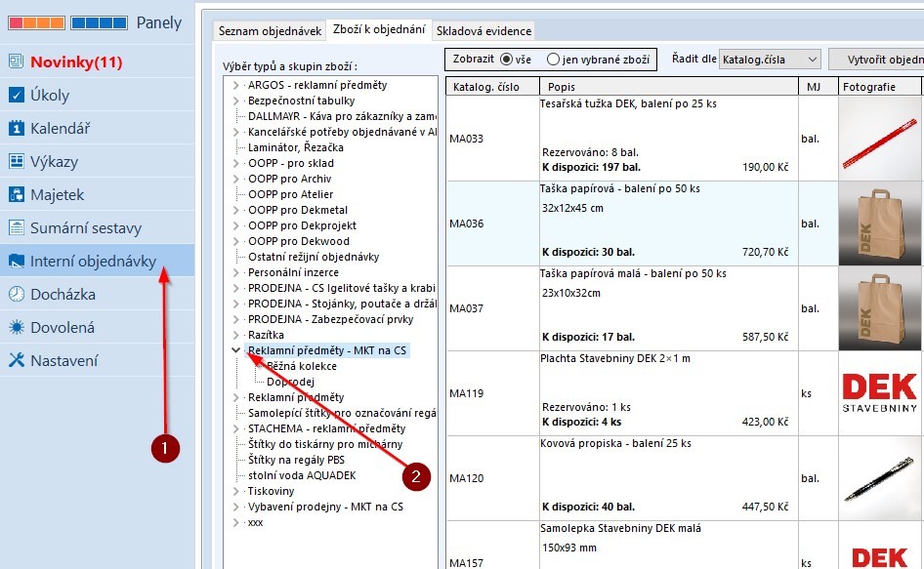924x569 pixels.
Task: Select DALLMAYR - Káva category
Action: [x=342, y=116]
